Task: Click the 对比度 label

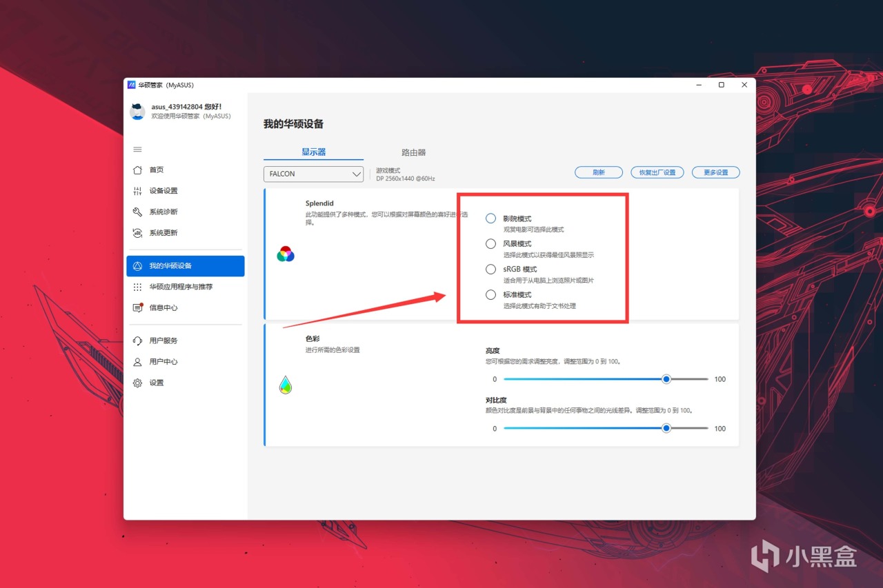Action: click(x=496, y=400)
